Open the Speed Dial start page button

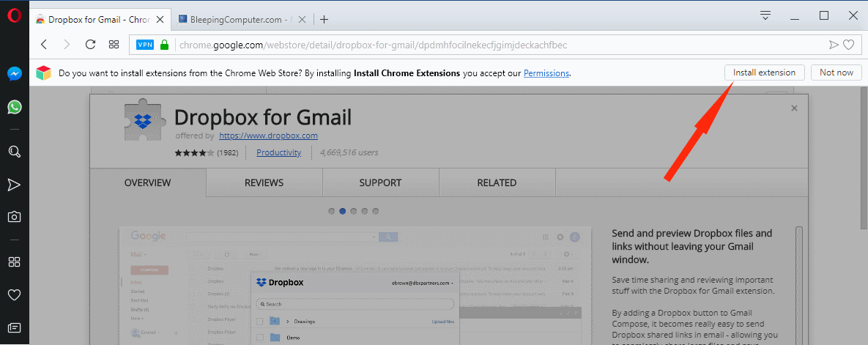tap(114, 44)
